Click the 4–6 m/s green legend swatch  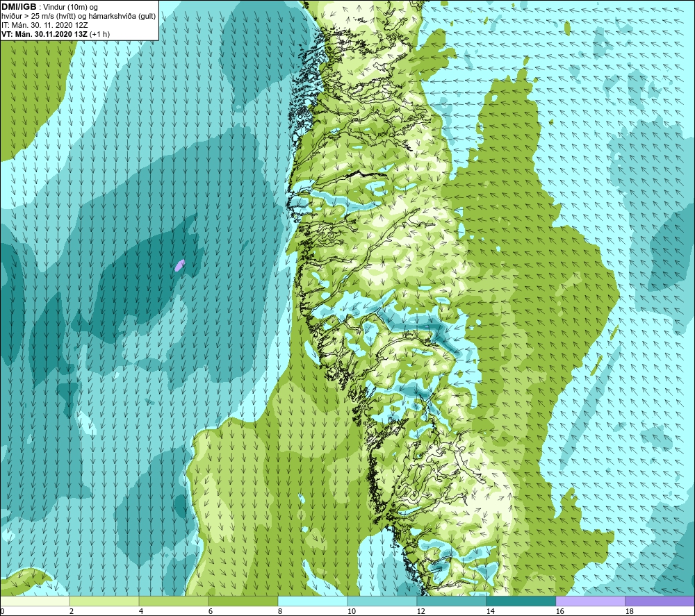point(174,601)
